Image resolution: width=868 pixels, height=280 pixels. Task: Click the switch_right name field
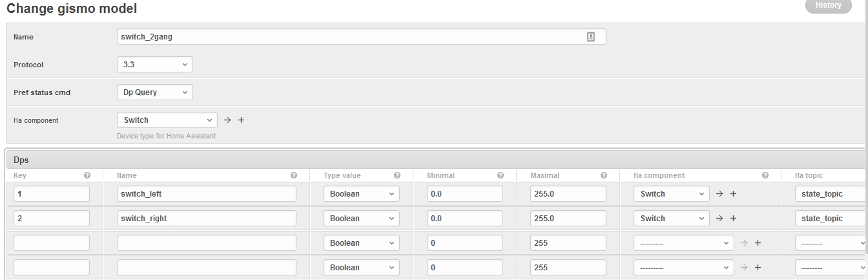click(207, 219)
